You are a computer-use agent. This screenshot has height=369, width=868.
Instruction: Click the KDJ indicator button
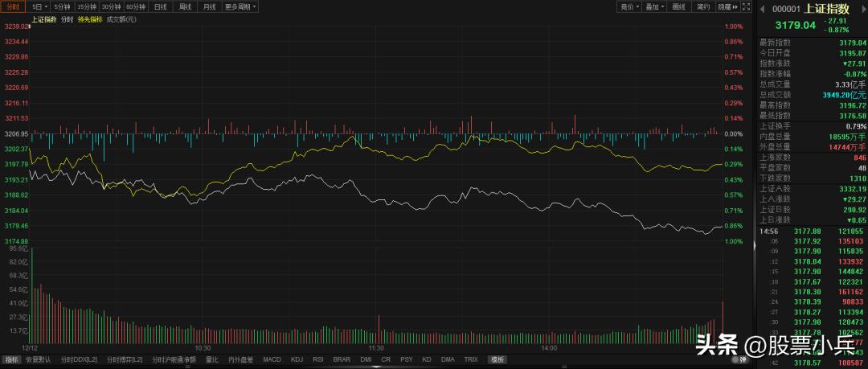point(297,359)
